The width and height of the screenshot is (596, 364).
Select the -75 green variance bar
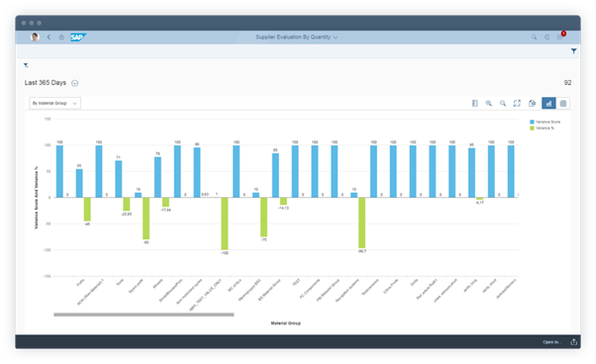click(x=263, y=217)
